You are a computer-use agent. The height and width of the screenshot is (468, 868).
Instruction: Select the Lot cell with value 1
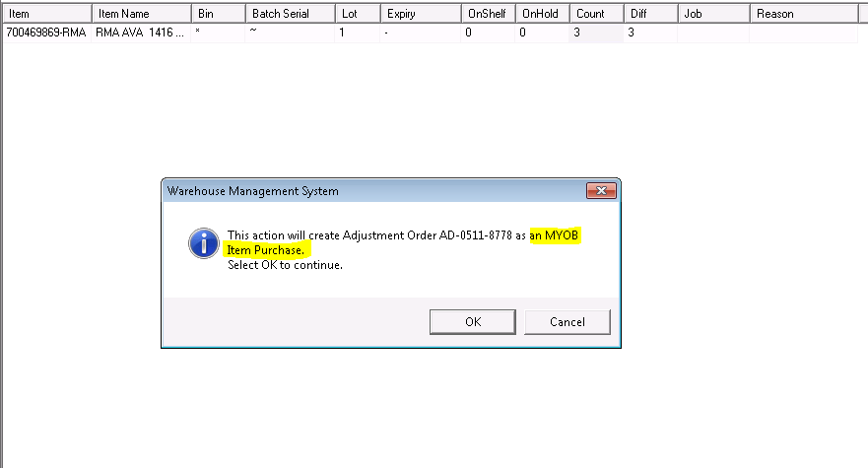coord(358,33)
